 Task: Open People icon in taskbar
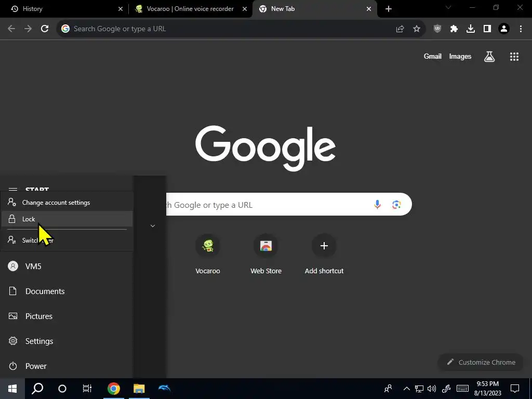pyautogui.click(x=388, y=389)
